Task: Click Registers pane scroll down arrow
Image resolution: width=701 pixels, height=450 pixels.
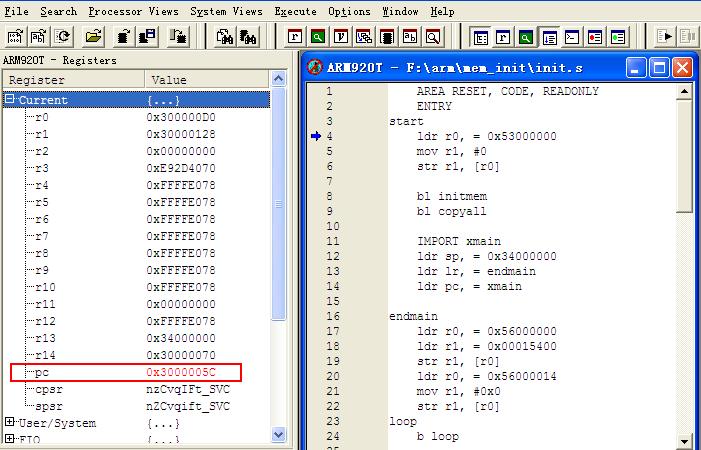Action: click(x=278, y=434)
